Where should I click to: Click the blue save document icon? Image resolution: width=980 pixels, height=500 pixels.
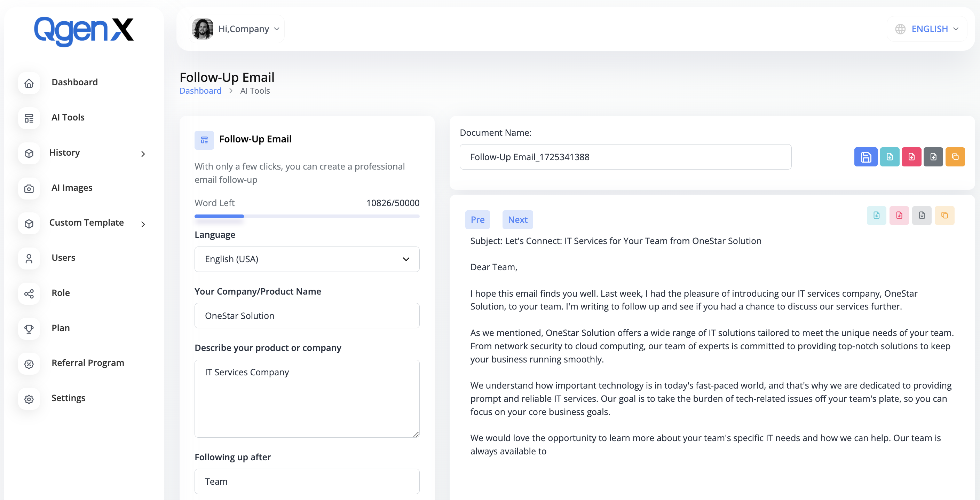[x=866, y=157]
